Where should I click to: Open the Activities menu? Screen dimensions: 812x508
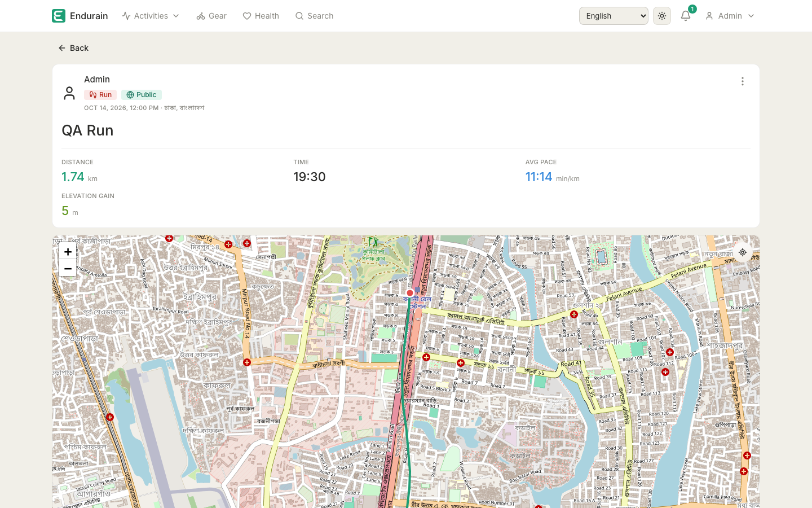pyautogui.click(x=151, y=16)
